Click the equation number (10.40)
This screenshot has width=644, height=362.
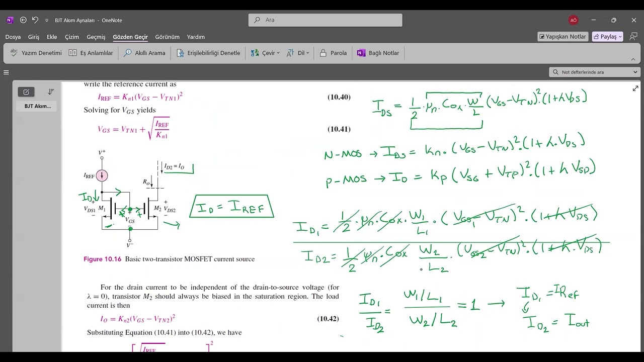pyautogui.click(x=339, y=98)
